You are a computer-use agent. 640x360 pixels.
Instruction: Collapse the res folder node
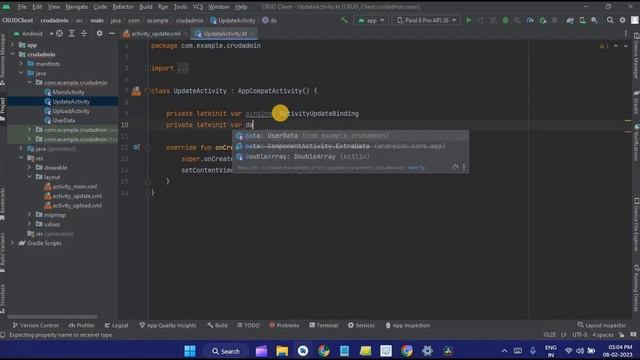click(21, 158)
